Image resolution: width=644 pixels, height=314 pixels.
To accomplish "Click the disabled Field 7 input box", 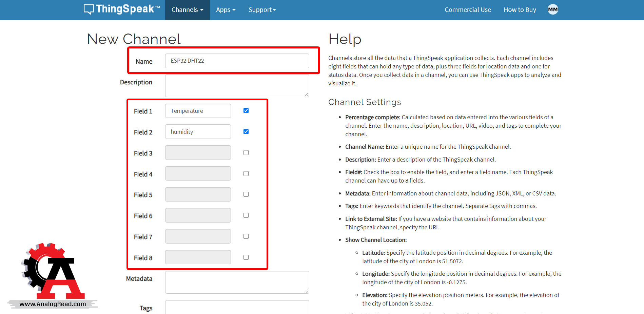I will tap(198, 236).
